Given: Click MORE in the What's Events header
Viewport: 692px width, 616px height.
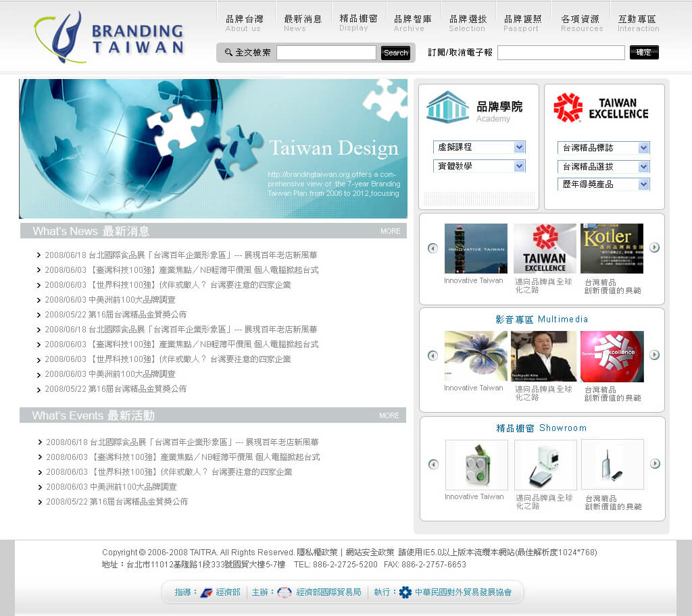Looking at the screenshot, I should pyautogui.click(x=389, y=415).
